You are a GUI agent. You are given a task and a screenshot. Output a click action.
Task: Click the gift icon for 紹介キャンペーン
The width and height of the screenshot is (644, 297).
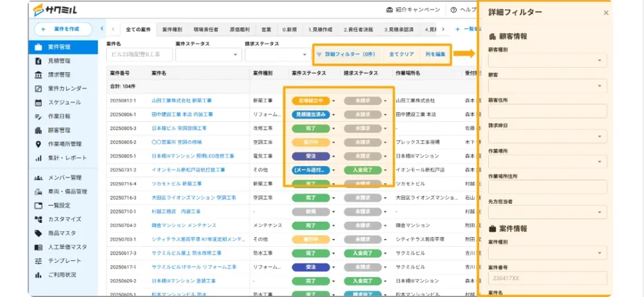tap(390, 10)
